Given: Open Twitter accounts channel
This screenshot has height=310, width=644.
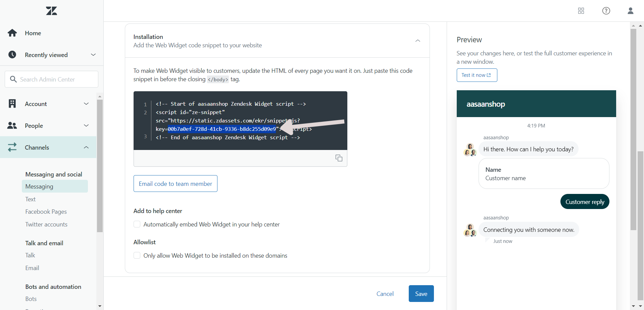Looking at the screenshot, I should tap(46, 224).
